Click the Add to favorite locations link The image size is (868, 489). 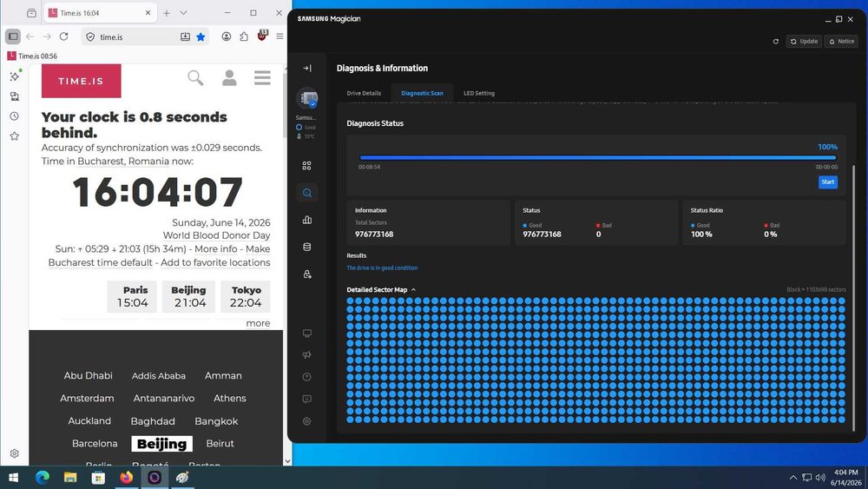[215, 262]
